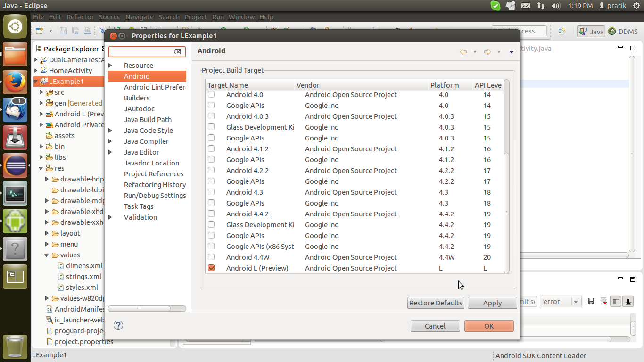Click the Restore Defaults button
The height and width of the screenshot is (362, 644).
pos(436,303)
